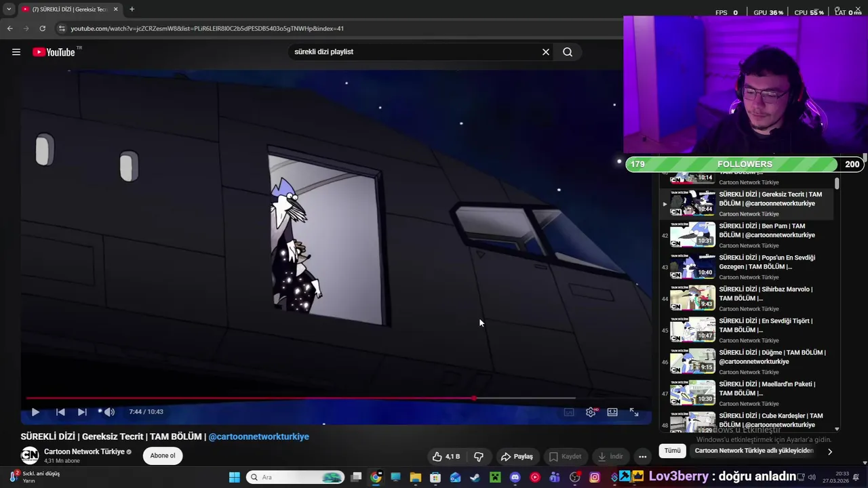Open a new browser tab
The image size is (868, 488).
click(x=132, y=9)
